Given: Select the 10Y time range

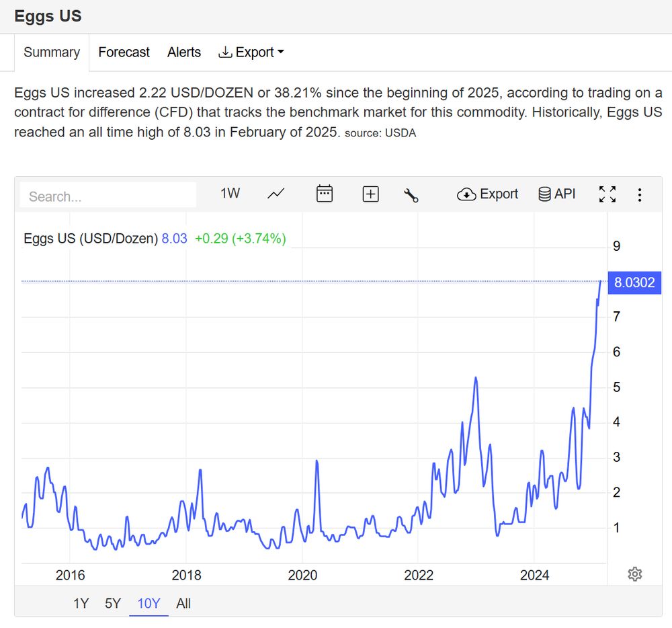Looking at the screenshot, I should 149,604.
